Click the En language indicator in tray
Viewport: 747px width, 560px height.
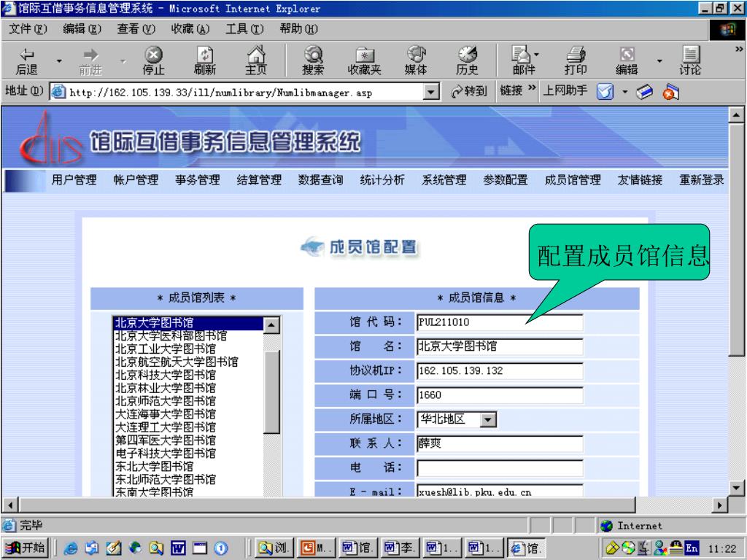[x=692, y=548]
